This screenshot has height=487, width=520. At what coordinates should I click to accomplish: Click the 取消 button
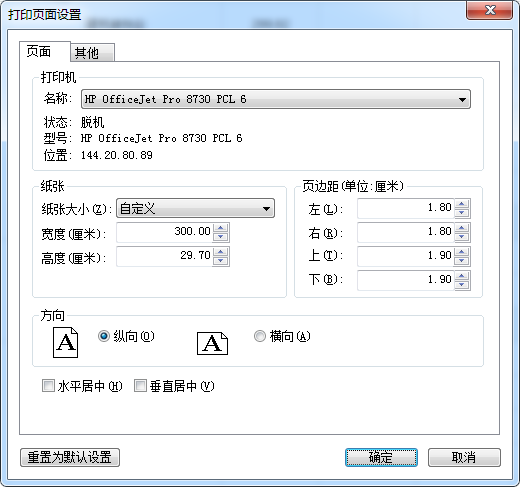(464, 457)
